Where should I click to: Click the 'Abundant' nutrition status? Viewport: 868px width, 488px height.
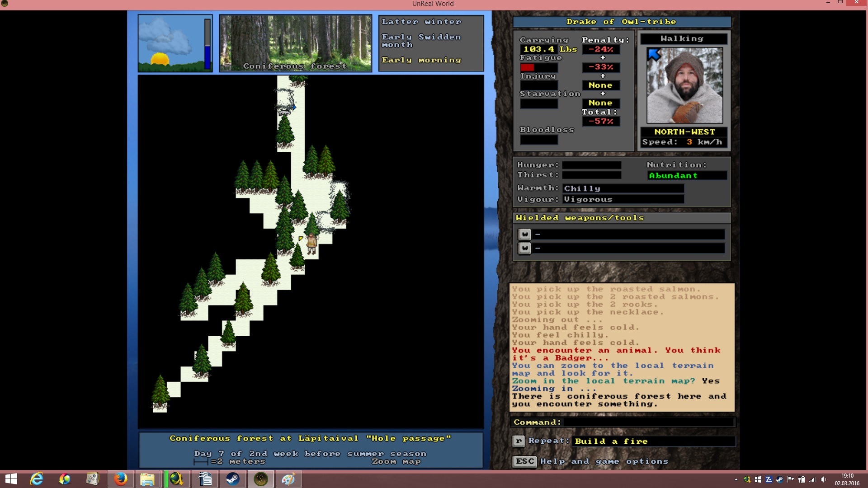pyautogui.click(x=687, y=175)
